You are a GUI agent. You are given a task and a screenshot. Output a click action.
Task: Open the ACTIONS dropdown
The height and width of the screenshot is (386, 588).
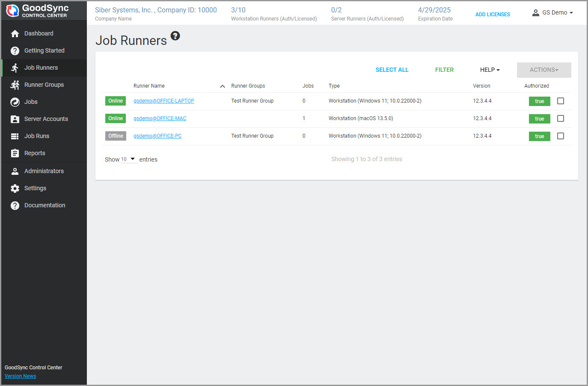coord(544,70)
